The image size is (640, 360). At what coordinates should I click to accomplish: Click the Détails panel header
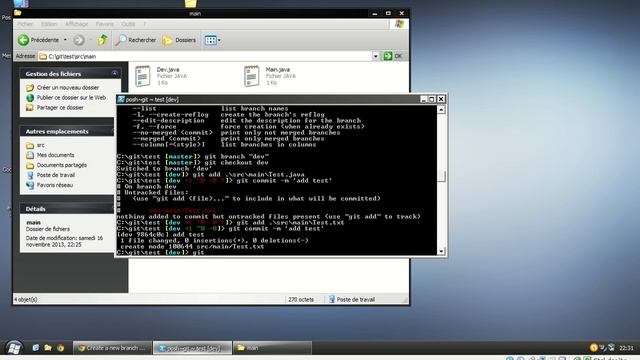point(67,209)
